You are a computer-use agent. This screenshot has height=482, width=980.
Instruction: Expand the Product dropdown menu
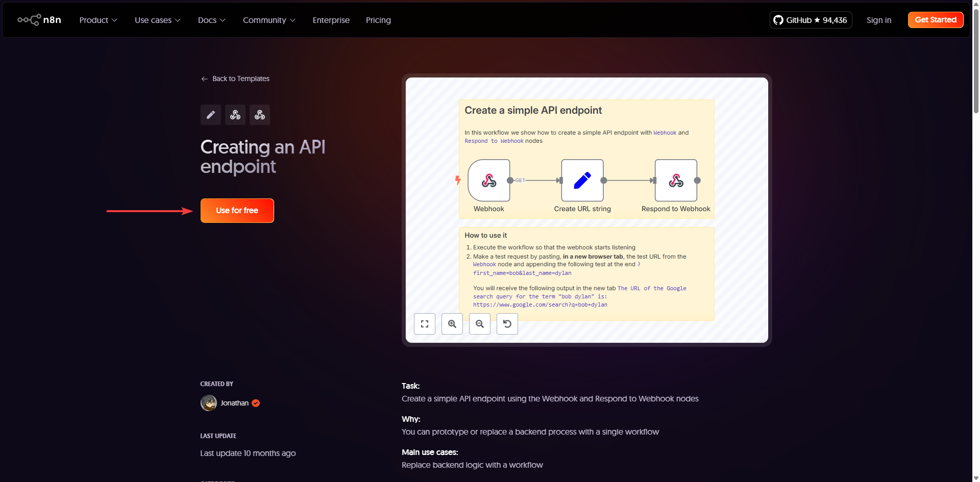(99, 20)
